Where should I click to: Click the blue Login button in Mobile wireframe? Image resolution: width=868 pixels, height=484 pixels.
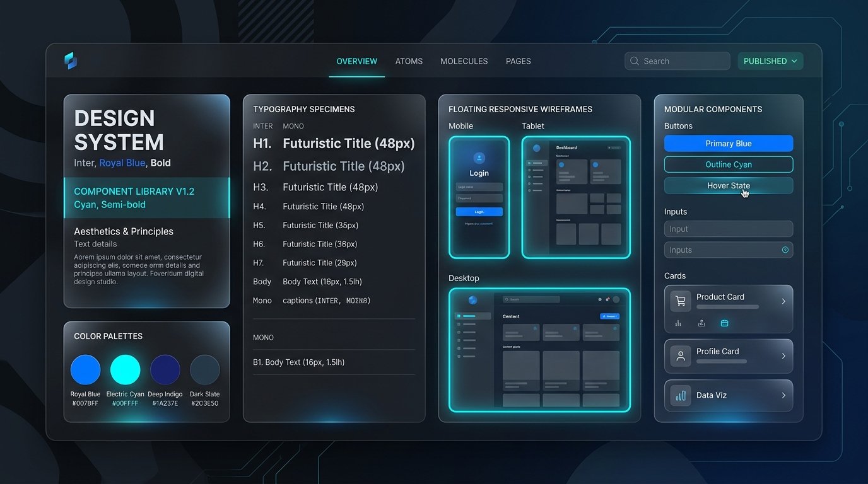pyautogui.click(x=479, y=212)
